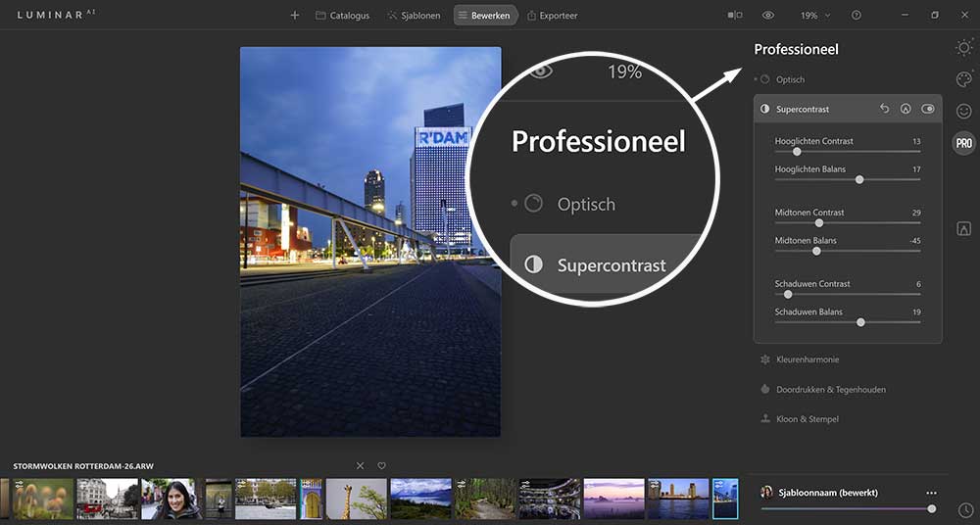
Task: Open the Local Masking icon in sidebar
Action: coord(964,229)
